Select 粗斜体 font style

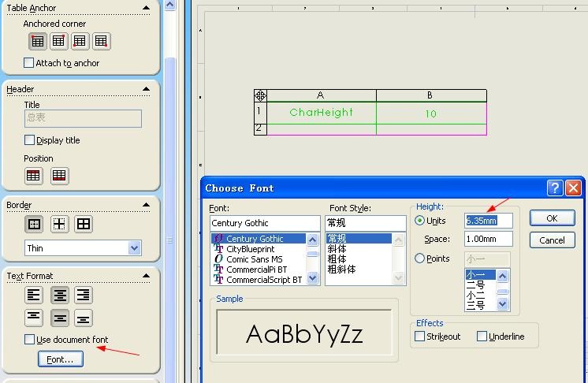coord(359,269)
